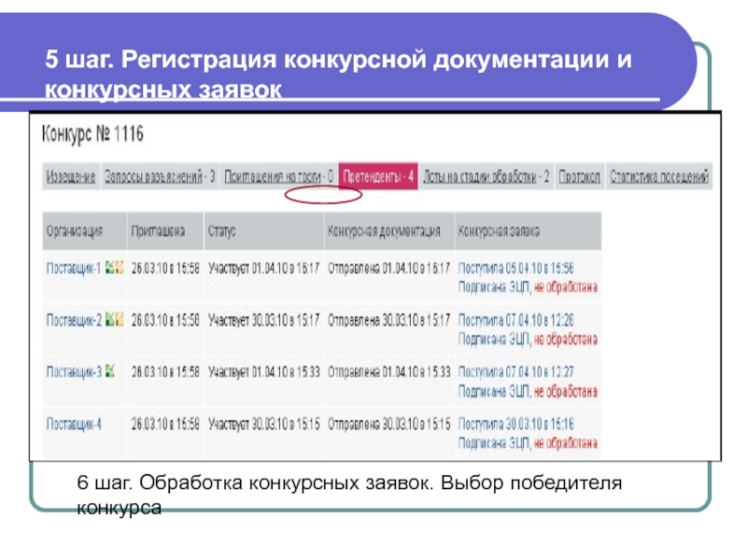Click Поставщик-4 invitation date 26.03.10 в 15:58
This screenshot has height=560, width=747.
coord(165,424)
